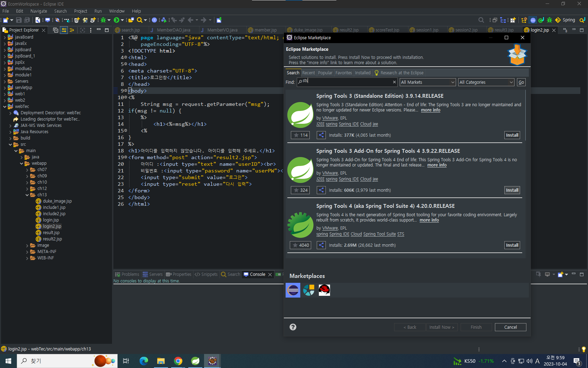This screenshot has height=368, width=588.
Task: Click the Spring Tool Suite tag link
Action: click(379, 234)
